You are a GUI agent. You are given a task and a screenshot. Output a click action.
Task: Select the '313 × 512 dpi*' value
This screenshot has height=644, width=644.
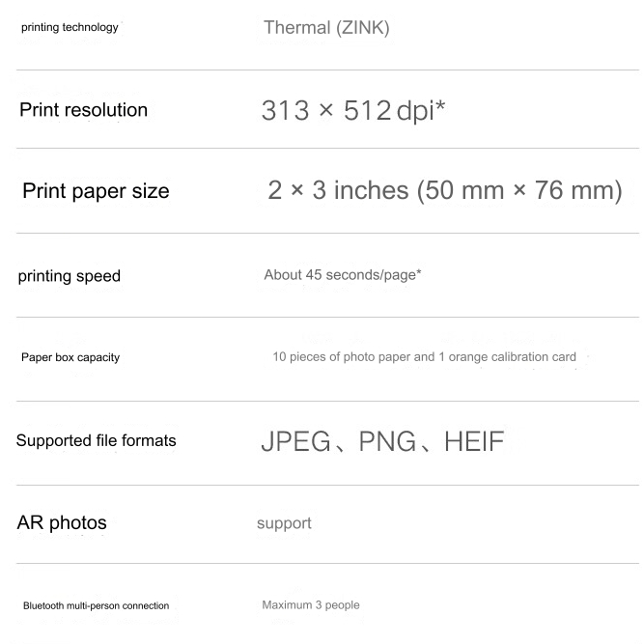[x=353, y=111]
